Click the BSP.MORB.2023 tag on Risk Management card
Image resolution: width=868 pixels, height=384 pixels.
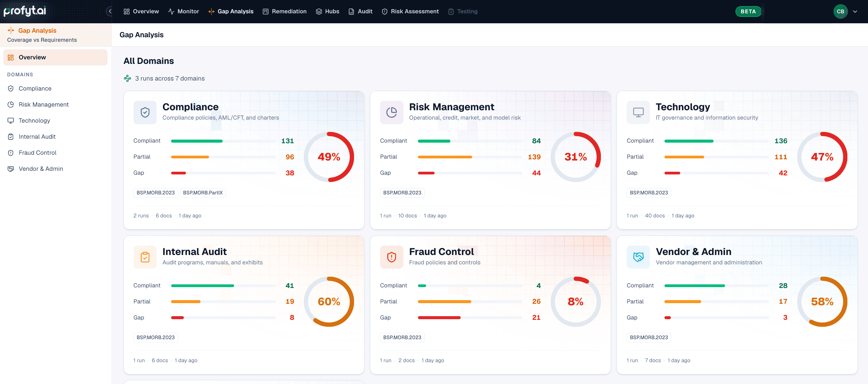coord(402,193)
